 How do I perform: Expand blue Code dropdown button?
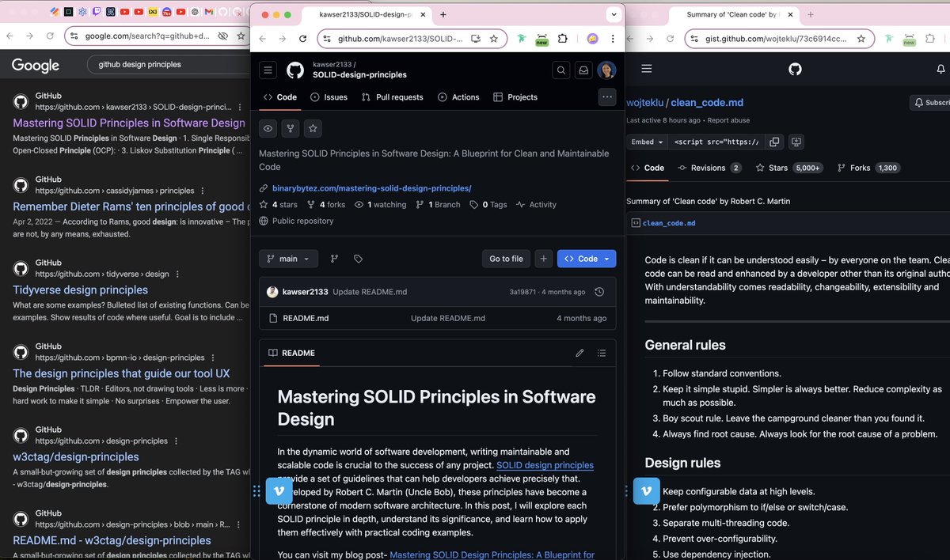(x=587, y=259)
